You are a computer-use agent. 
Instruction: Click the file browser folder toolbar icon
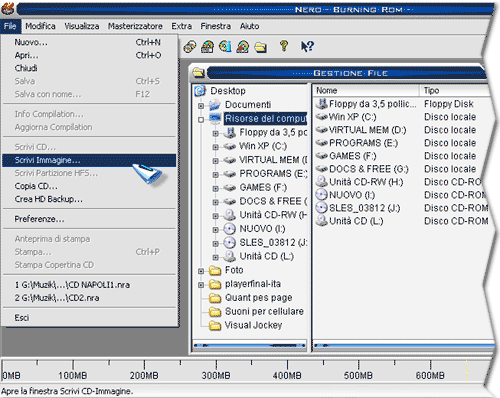tap(261, 47)
